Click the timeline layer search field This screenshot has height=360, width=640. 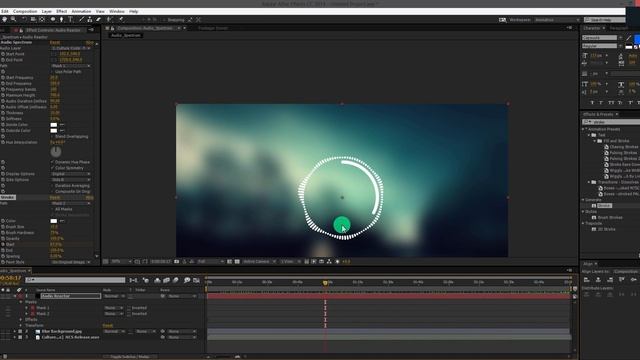pos(75,280)
